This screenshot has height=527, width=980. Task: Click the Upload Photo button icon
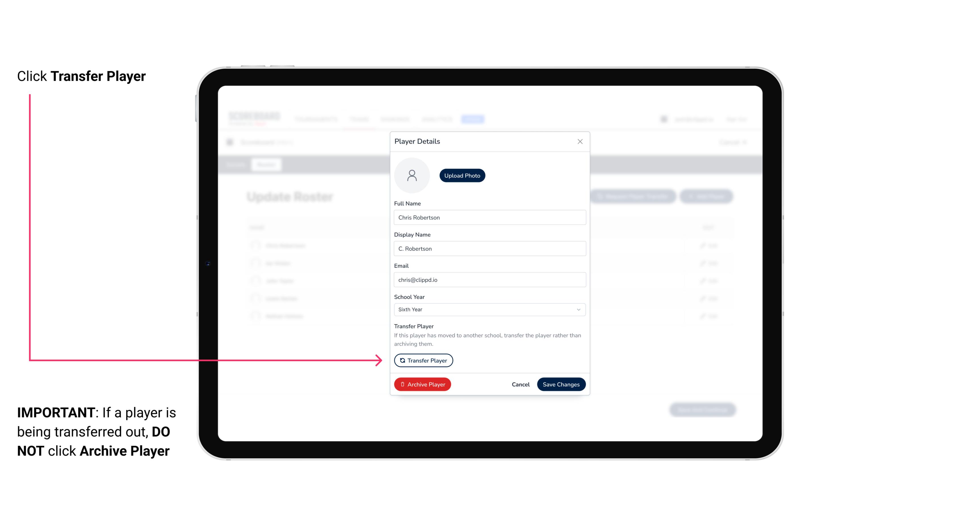click(462, 175)
